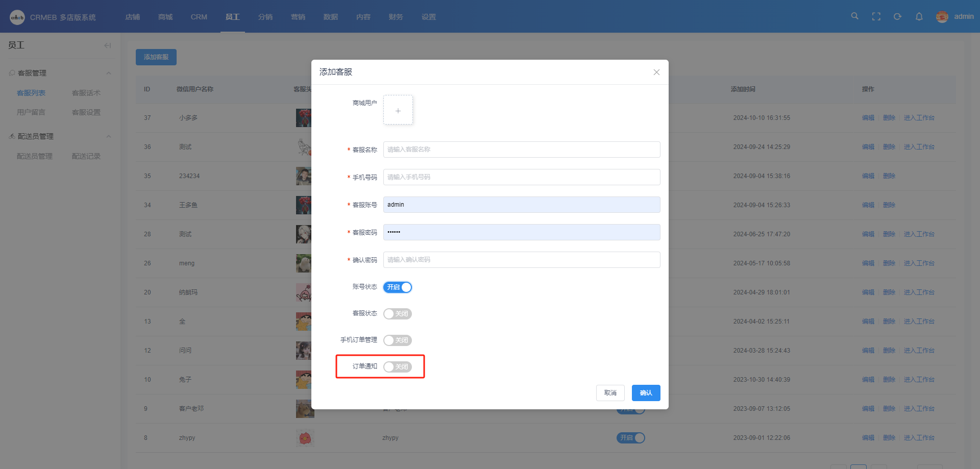
Task: Switch to the 营销 top menu
Action: [298, 17]
